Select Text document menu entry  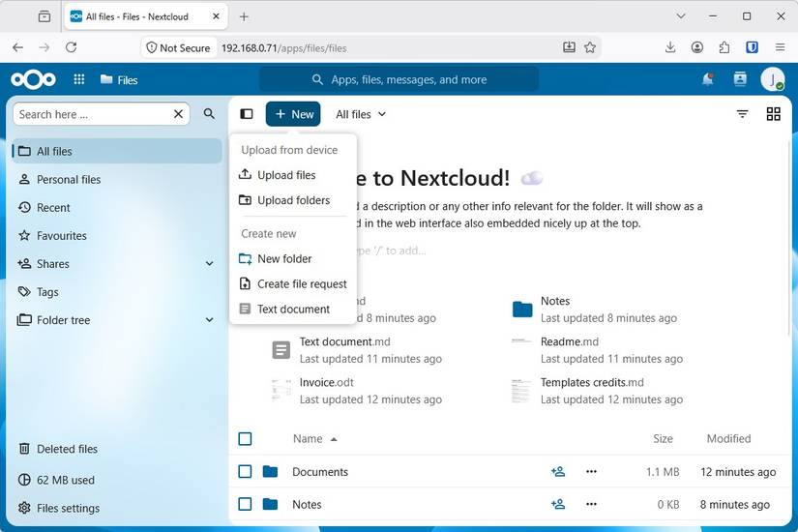293,309
